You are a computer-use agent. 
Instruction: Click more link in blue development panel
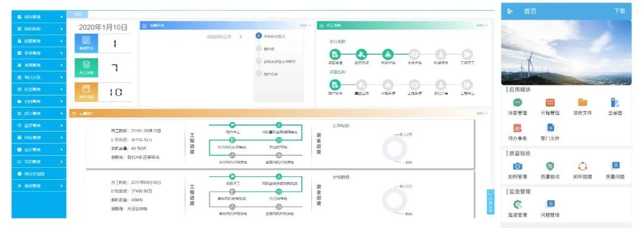(305, 26)
